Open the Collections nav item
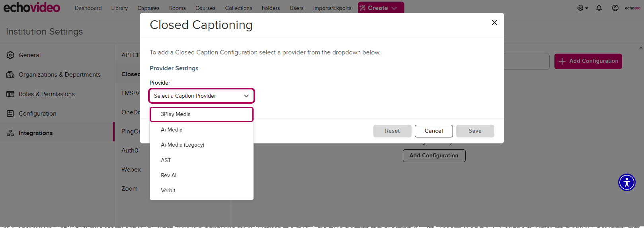The image size is (644, 228). (x=238, y=8)
